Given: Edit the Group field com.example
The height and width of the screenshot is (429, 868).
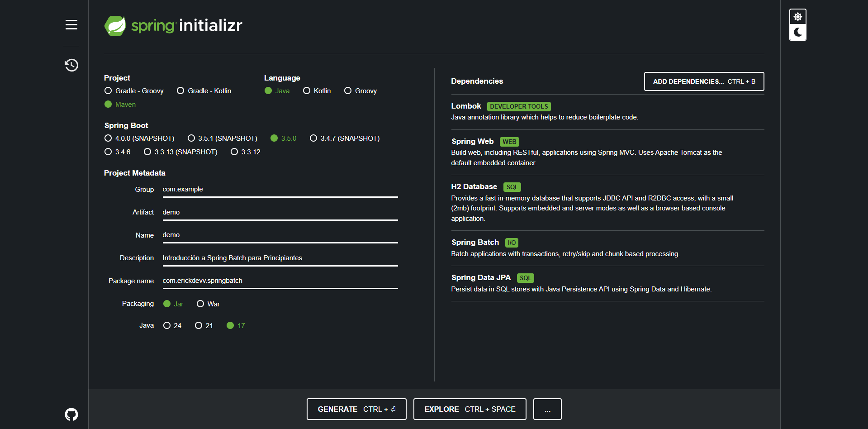Looking at the screenshot, I should point(280,190).
